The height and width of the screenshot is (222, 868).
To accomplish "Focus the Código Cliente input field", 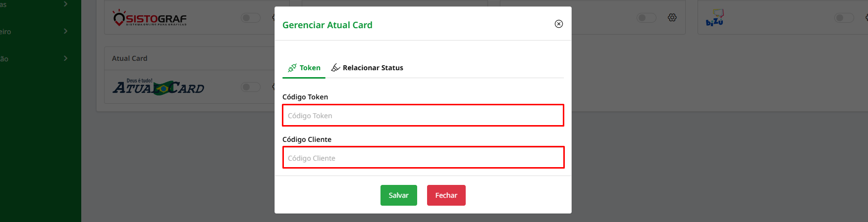I will (423, 158).
